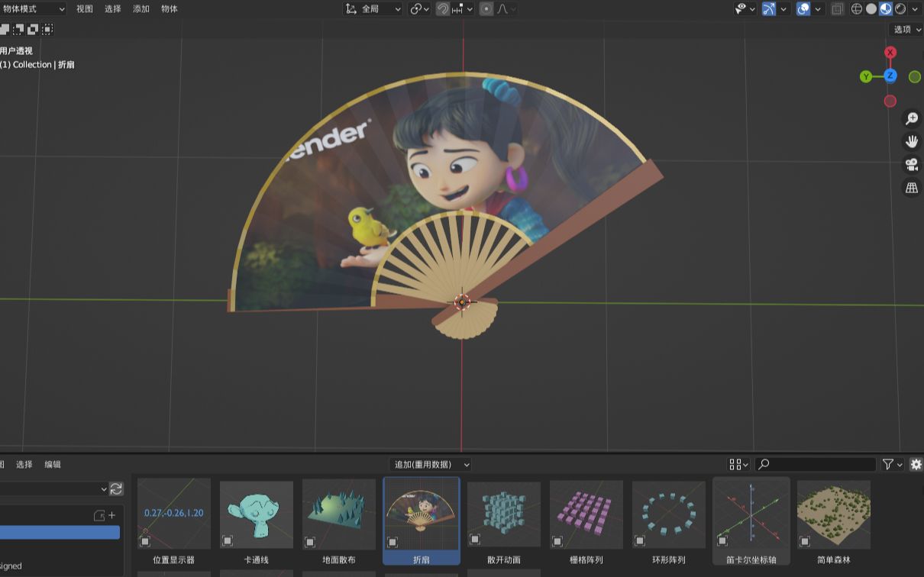This screenshot has width=924, height=577.
Task: Switch to solid viewport shading
Action: (x=871, y=9)
